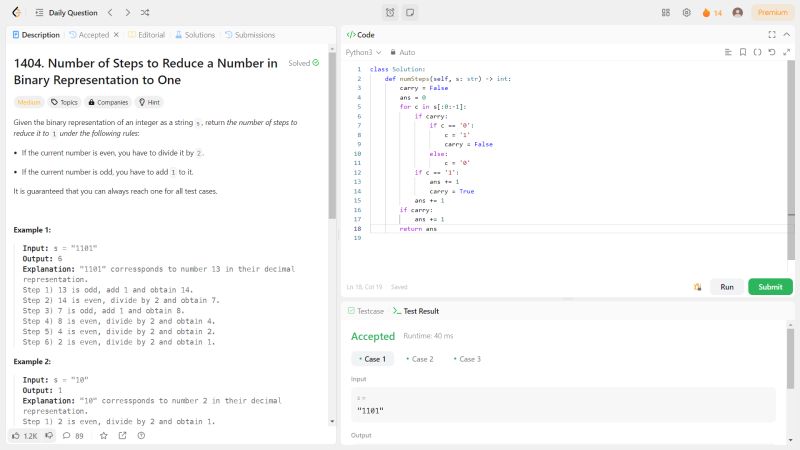Viewport: 800px width, 450px height.
Task: Open the Python3 language dropdown
Action: point(363,52)
